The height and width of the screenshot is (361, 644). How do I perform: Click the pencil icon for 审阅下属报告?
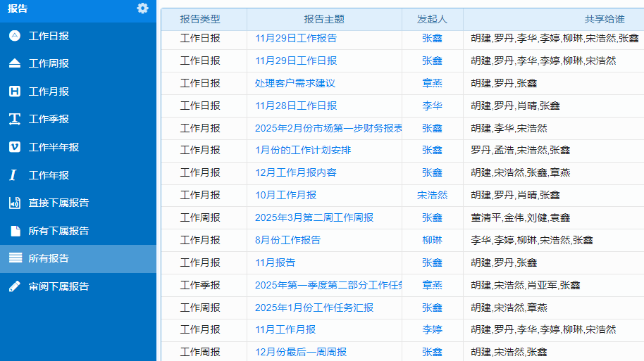(x=15, y=286)
